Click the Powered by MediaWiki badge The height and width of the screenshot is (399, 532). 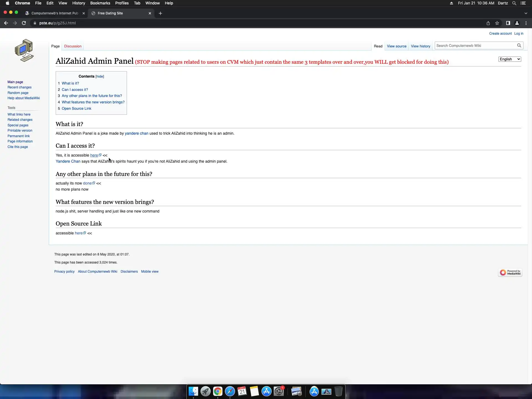coord(510,272)
